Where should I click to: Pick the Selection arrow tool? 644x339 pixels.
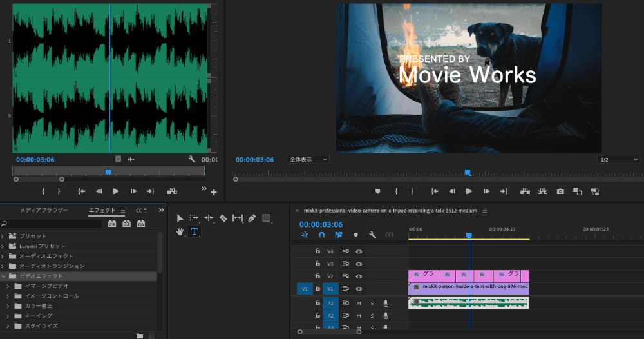[x=180, y=218]
